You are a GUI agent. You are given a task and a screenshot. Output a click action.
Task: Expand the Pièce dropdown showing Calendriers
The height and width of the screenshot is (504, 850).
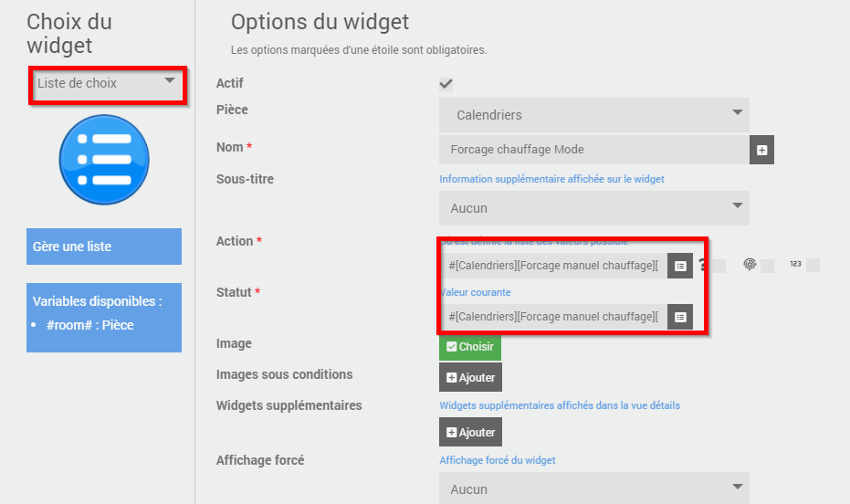[x=594, y=115]
